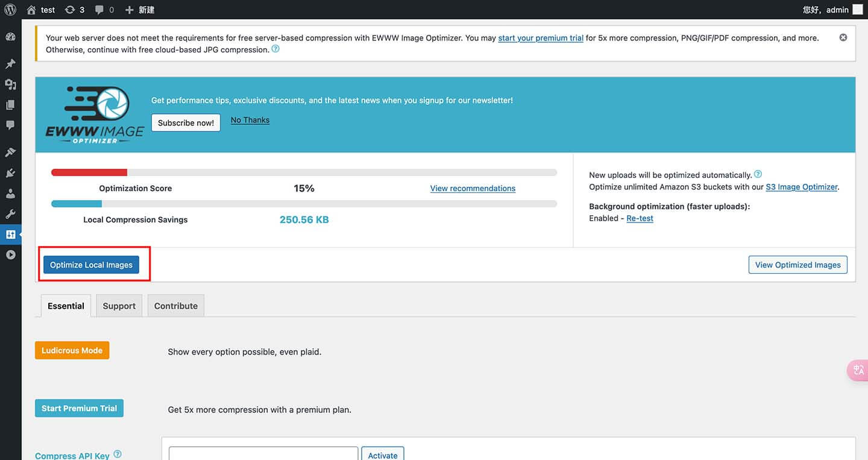This screenshot has height=460, width=868.
Task: Click the 'Subscribe now!' button
Action: pos(186,122)
